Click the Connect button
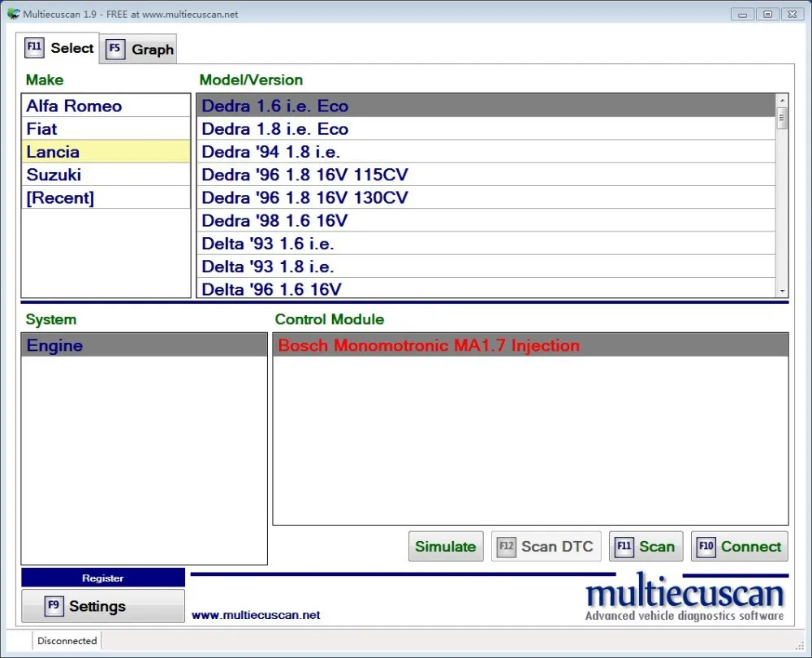The height and width of the screenshot is (658, 812). [x=740, y=546]
